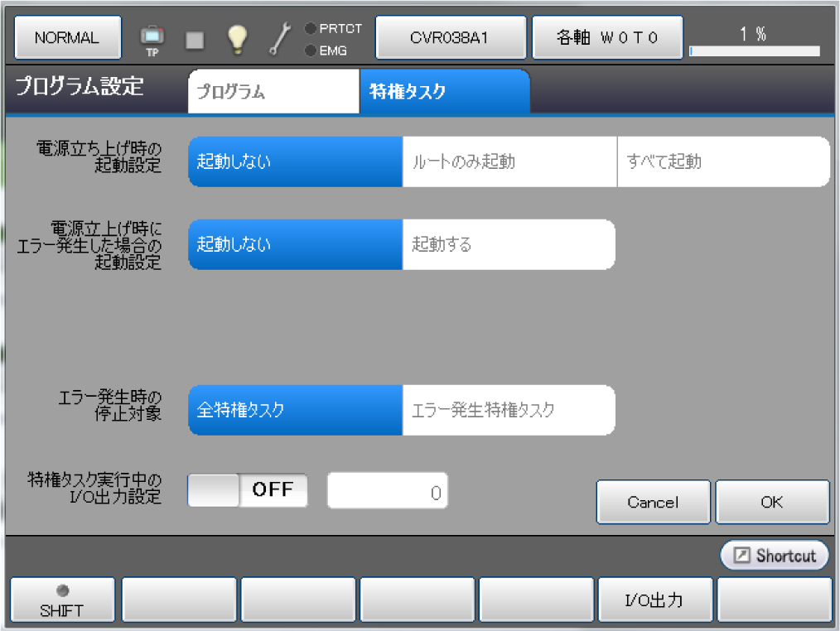Click the PRTCT indicator lamp
The width and height of the screenshot is (840, 631).
point(311,29)
